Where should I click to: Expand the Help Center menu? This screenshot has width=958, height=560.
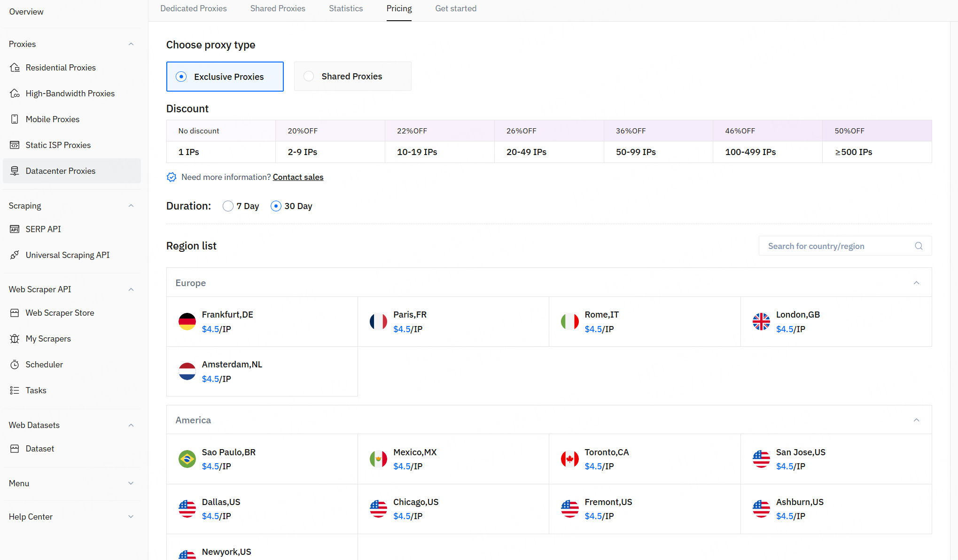[x=131, y=517]
